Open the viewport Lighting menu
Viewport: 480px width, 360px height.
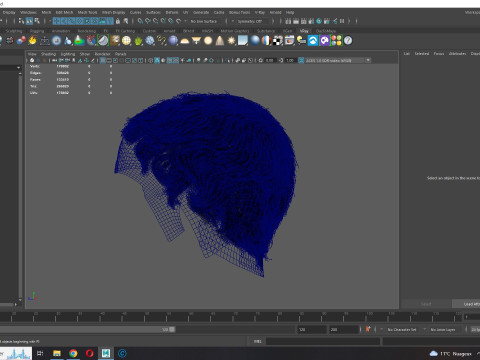coord(68,54)
